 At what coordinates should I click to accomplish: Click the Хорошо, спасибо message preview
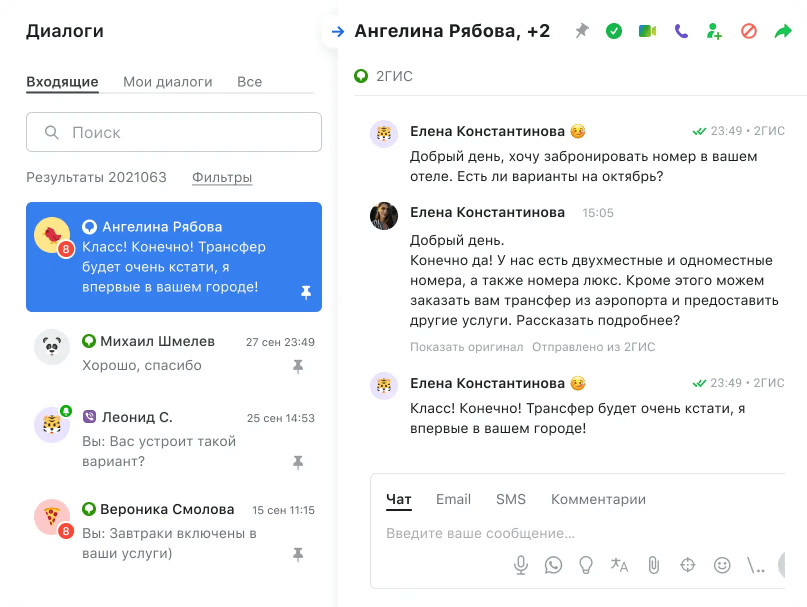142,366
